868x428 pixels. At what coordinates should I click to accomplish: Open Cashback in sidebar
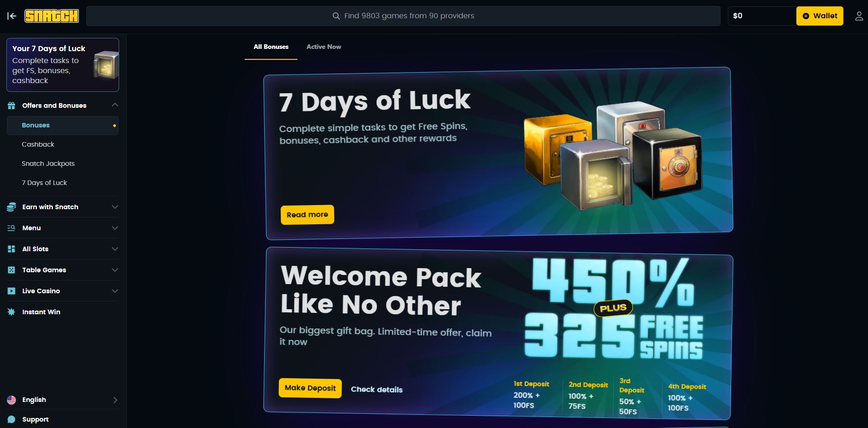(38, 144)
